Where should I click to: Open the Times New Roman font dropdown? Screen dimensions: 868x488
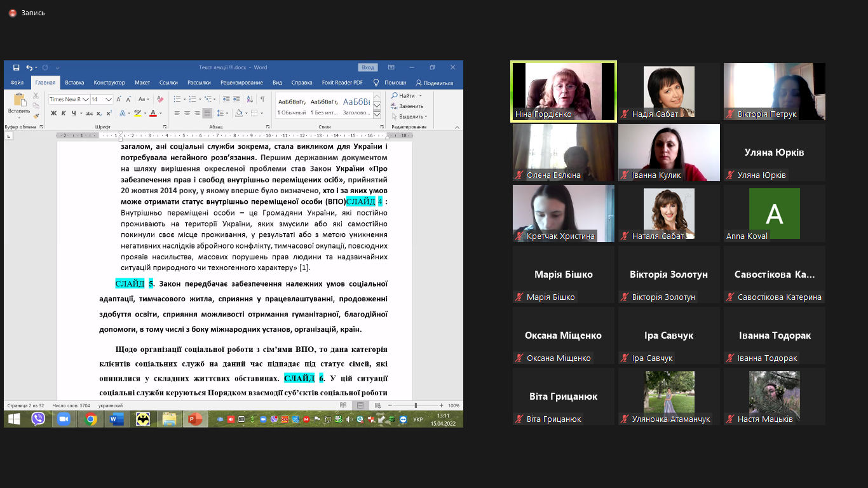tap(67, 99)
